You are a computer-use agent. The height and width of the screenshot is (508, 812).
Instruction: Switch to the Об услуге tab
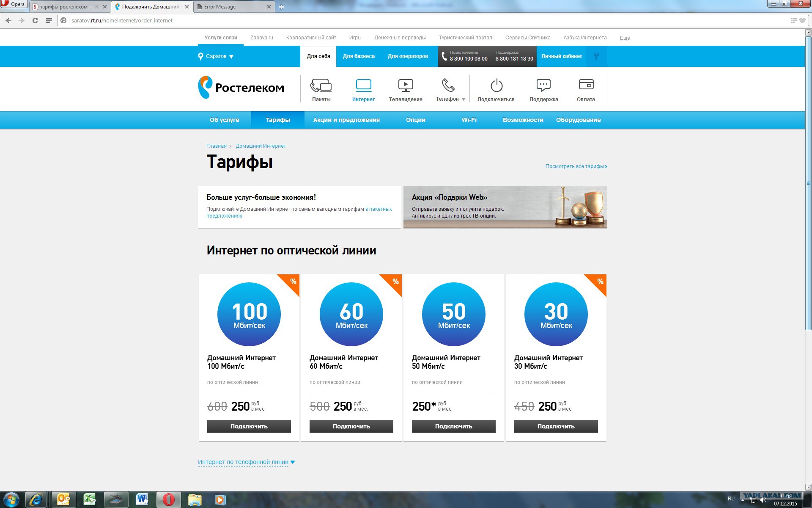click(224, 120)
